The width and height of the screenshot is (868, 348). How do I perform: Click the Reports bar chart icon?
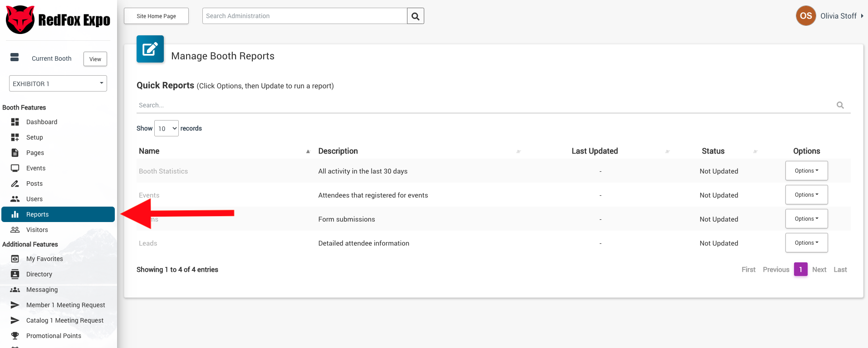[15, 214]
